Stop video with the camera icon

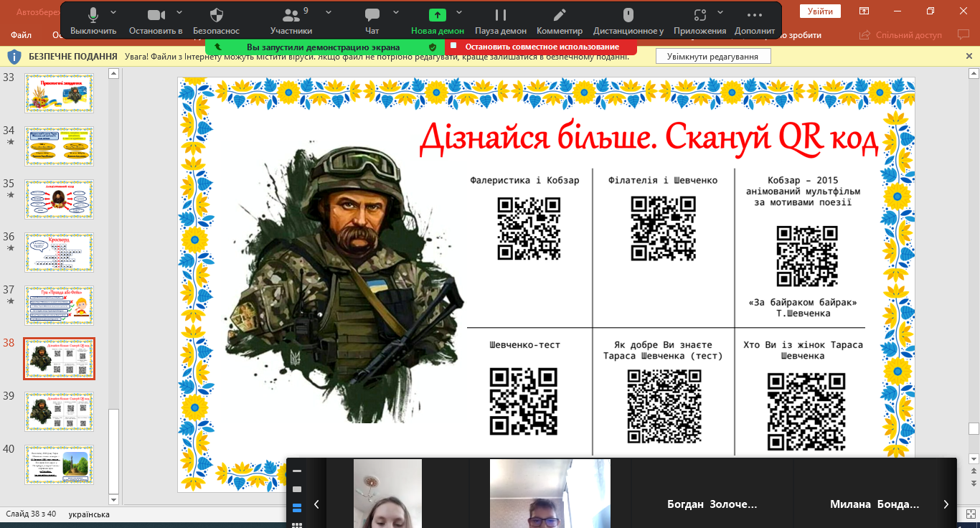tap(156, 20)
